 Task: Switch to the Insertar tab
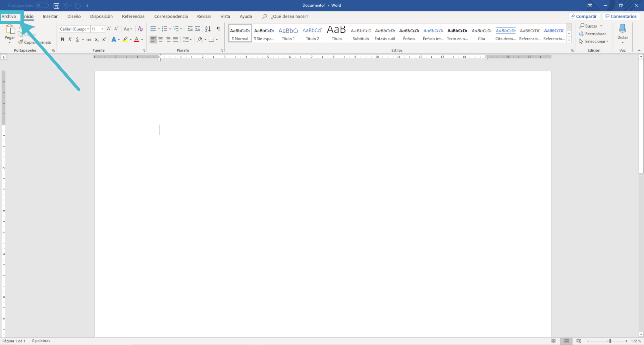tap(50, 16)
